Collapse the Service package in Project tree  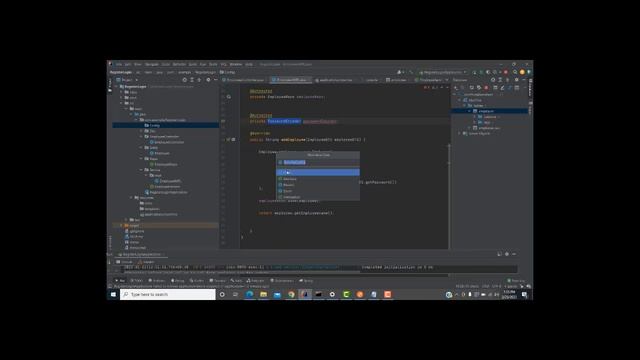coord(141,170)
